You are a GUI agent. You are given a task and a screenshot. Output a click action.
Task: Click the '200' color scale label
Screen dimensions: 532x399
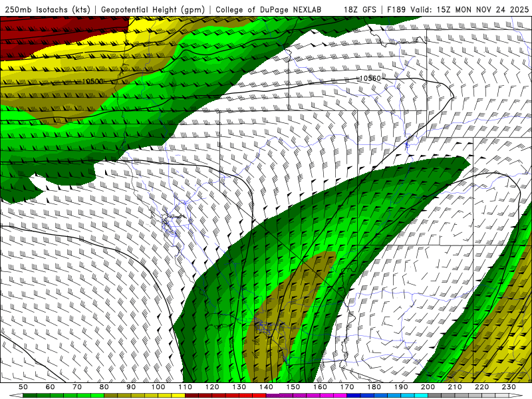coord(428,387)
